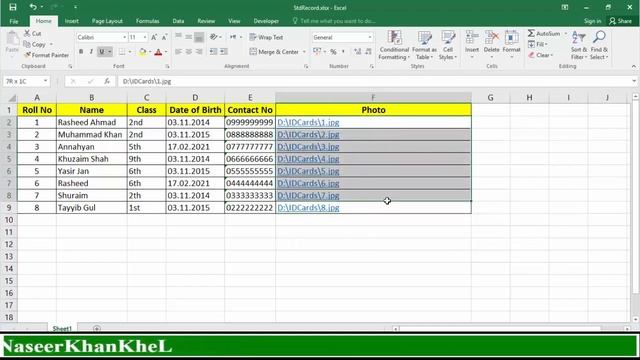Click the Copy button

35,44
